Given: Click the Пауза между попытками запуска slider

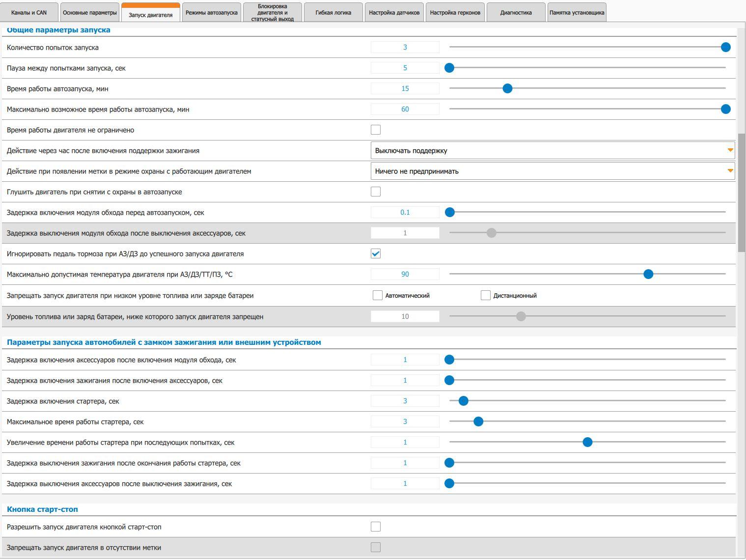Looking at the screenshot, I should click(587, 68).
